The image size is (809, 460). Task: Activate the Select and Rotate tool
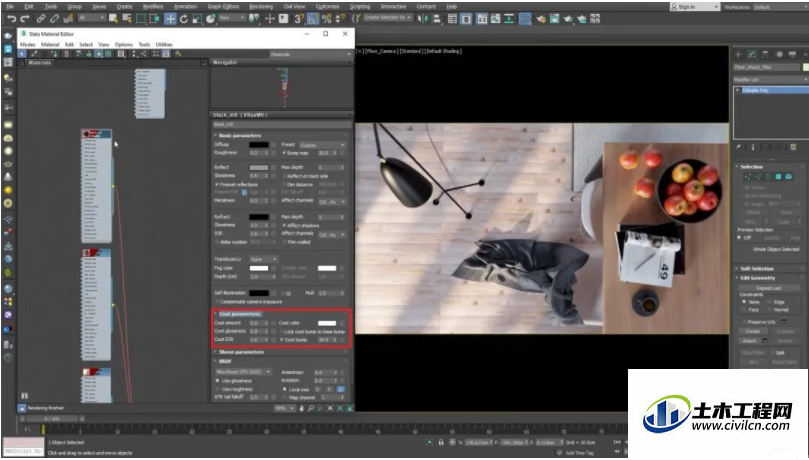pyautogui.click(x=184, y=19)
